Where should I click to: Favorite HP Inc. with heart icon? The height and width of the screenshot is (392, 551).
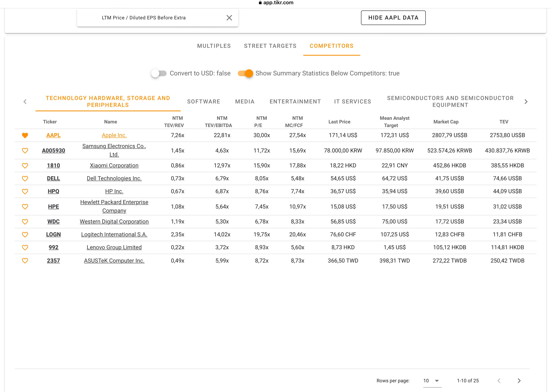coord(25,191)
